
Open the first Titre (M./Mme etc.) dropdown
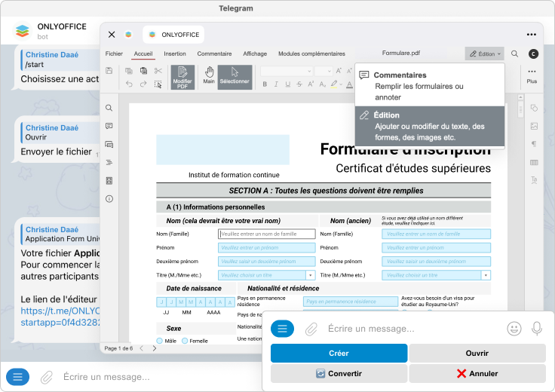point(311,275)
